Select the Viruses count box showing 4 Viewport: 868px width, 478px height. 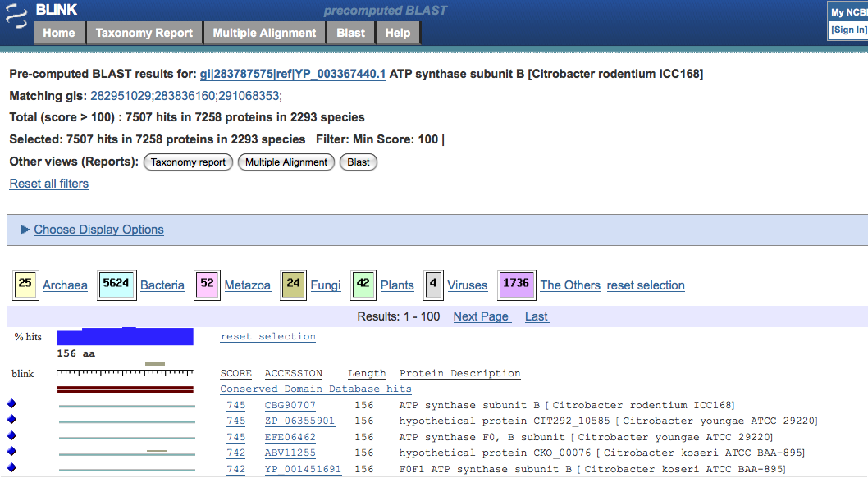click(x=433, y=285)
